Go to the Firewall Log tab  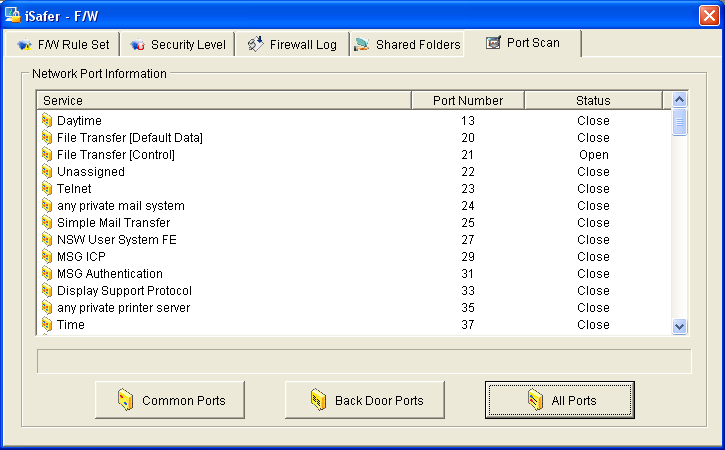[293, 45]
